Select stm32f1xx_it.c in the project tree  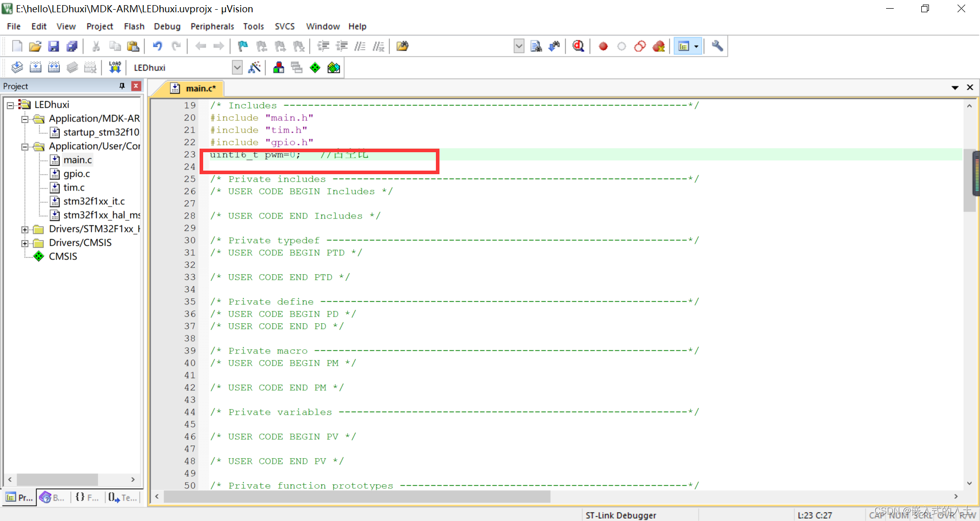94,201
